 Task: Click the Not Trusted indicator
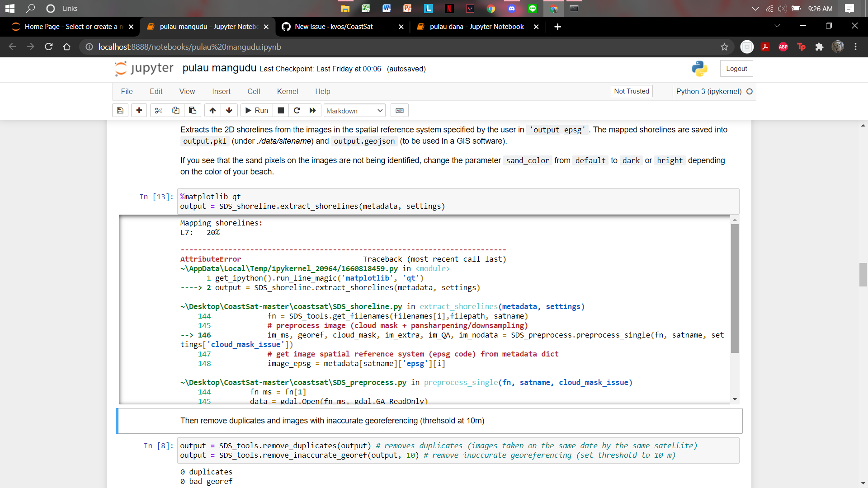631,91
